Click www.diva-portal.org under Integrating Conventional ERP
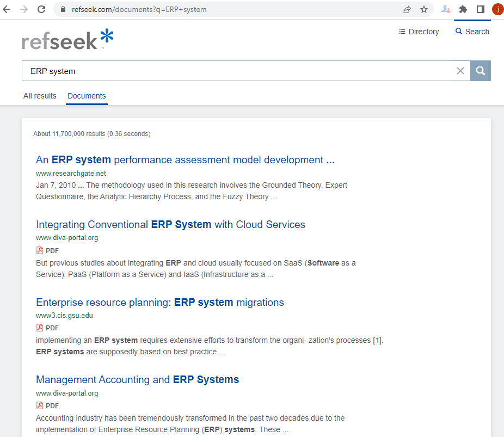This screenshot has width=504, height=437. tap(67, 238)
